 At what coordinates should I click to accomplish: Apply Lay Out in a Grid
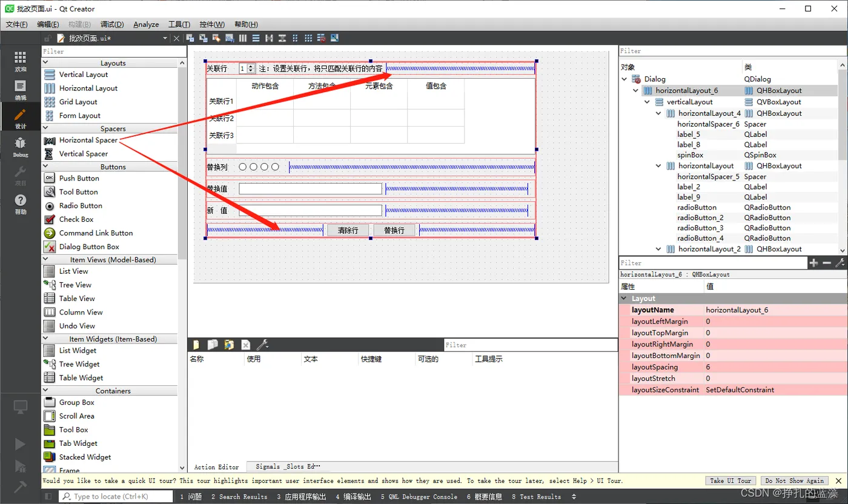tap(308, 38)
